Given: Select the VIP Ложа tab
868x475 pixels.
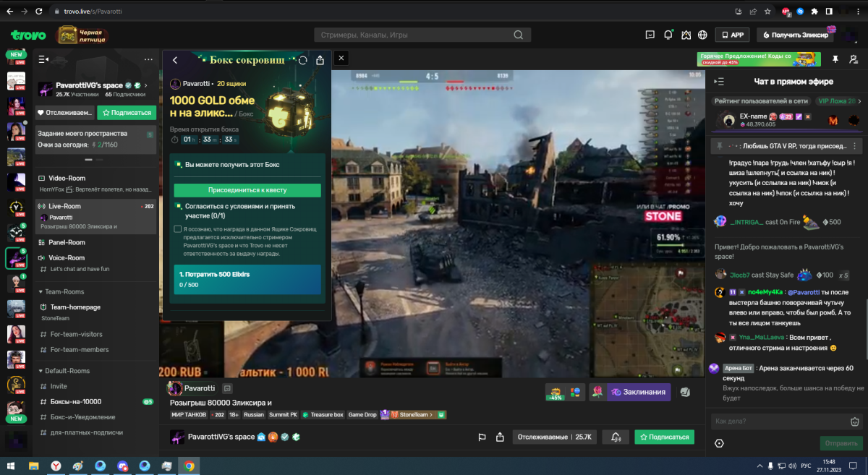Looking at the screenshot, I should [x=836, y=101].
